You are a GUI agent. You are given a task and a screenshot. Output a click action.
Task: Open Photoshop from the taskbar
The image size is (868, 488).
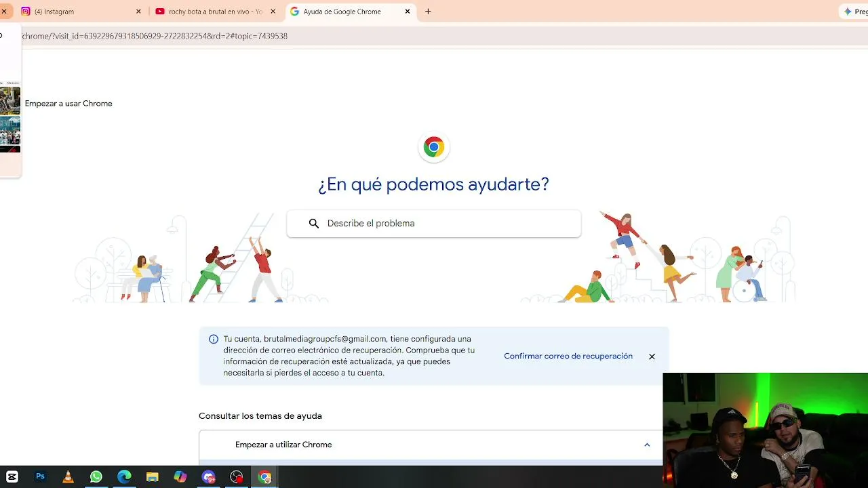point(40,477)
